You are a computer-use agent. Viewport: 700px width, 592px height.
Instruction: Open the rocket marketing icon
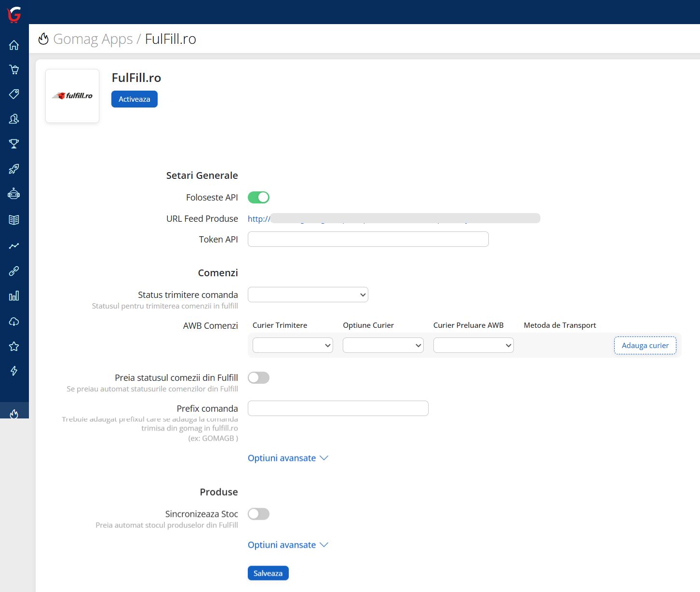point(14,169)
